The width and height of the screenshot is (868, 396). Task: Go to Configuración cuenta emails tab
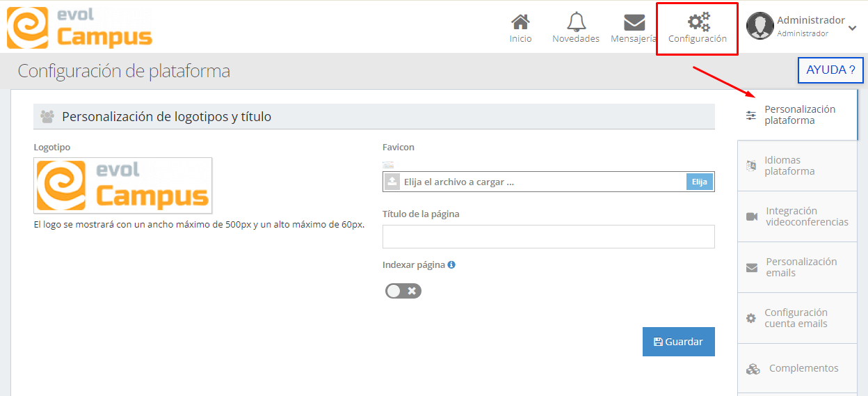click(x=797, y=318)
